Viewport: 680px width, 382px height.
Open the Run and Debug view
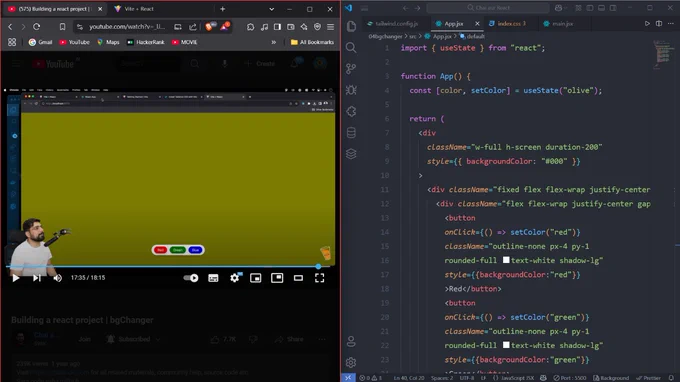pos(351,90)
